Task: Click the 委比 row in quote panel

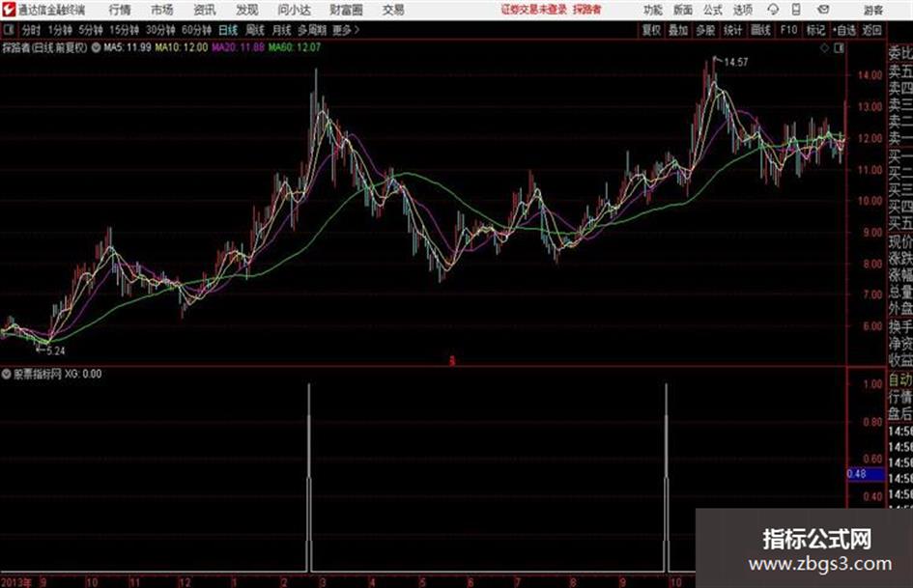Action: coord(900,53)
